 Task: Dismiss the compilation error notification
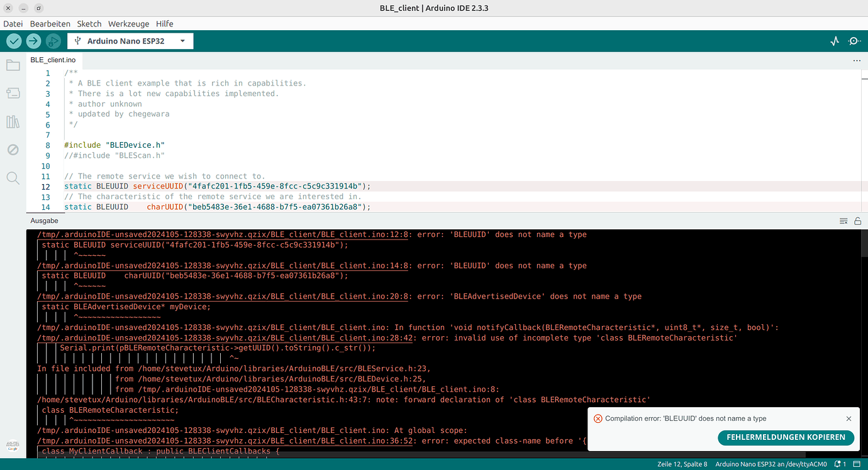[849, 418]
